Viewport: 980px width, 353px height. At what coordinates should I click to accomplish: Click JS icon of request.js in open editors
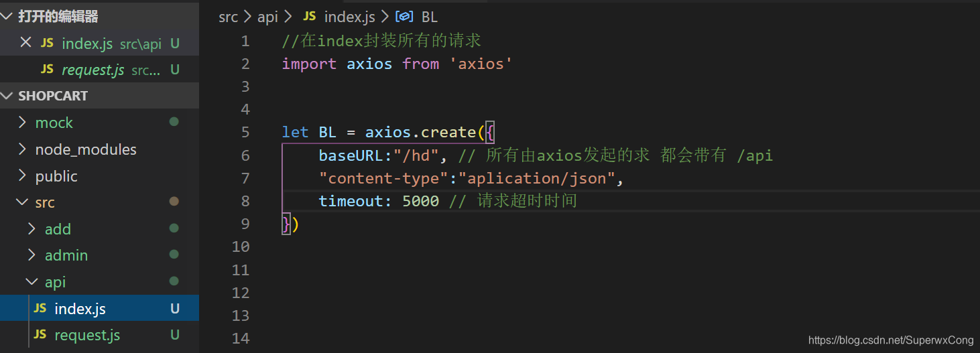[47, 69]
